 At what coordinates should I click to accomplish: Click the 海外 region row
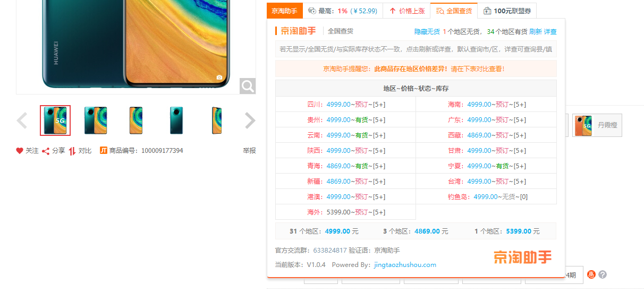click(345, 212)
